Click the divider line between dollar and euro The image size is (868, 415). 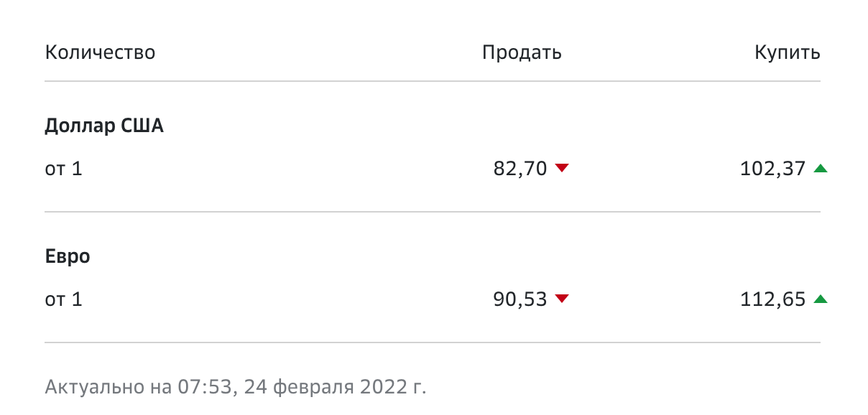pos(433,212)
